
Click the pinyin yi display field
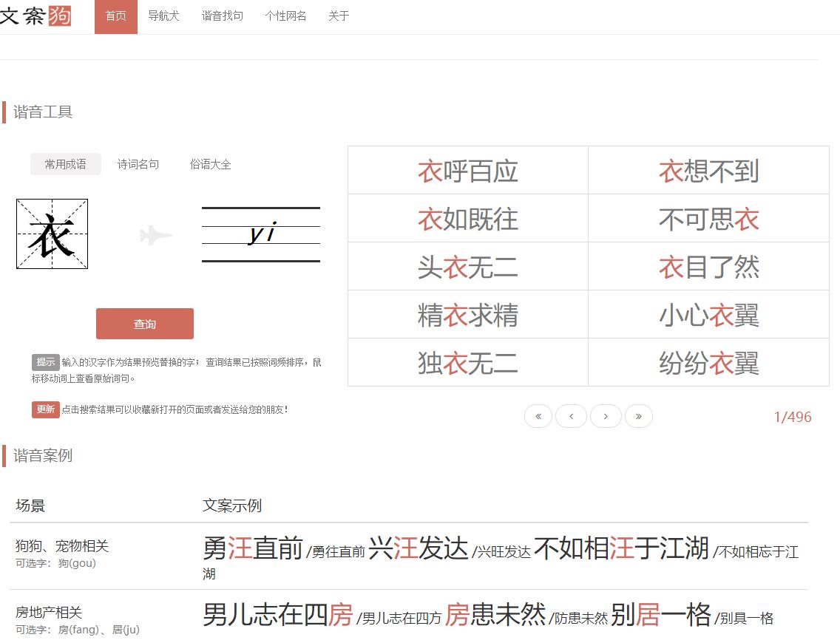(260, 233)
